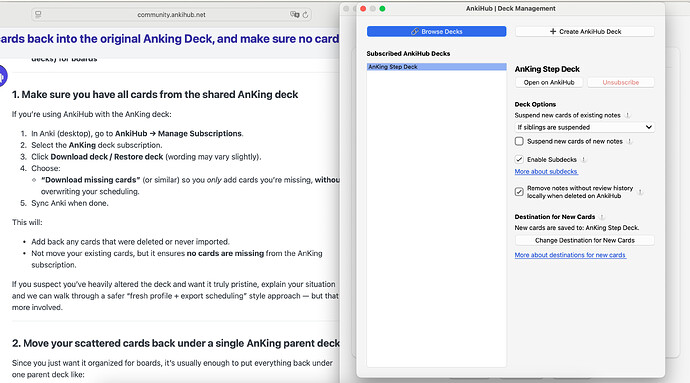Click the info icon beside Enable Subdecks
The width and height of the screenshot is (690, 383).
(x=584, y=159)
